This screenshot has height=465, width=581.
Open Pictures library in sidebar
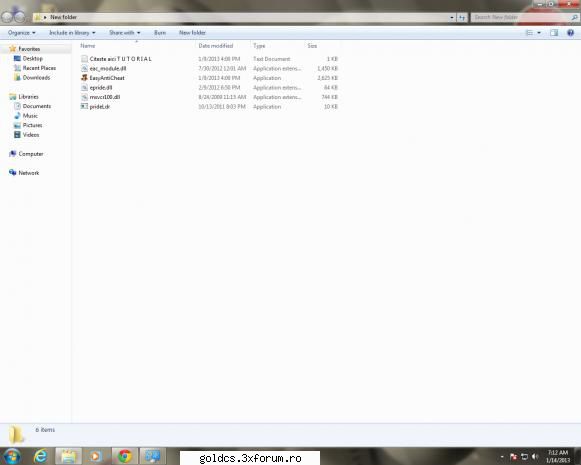(32, 125)
